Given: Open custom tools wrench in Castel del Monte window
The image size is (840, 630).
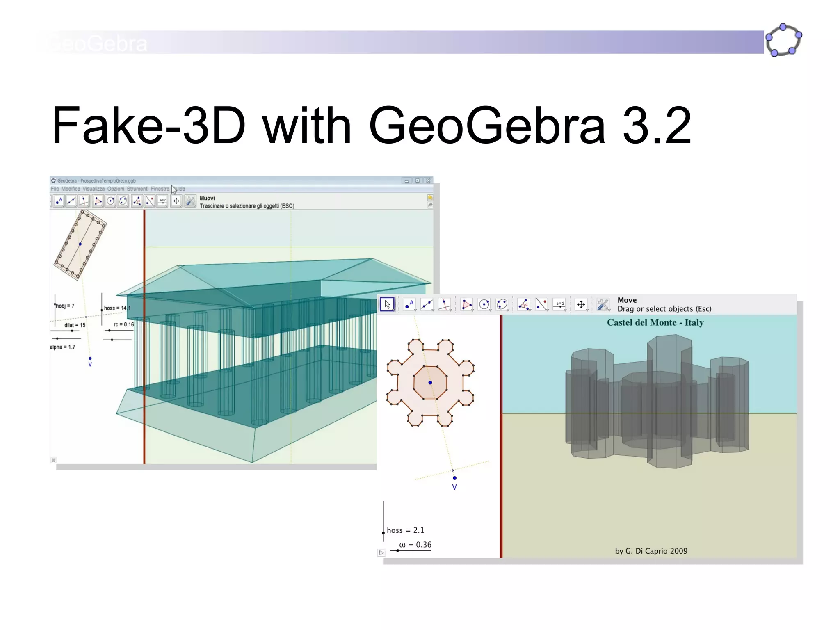Looking at the screenshot, I should point(603,304).
